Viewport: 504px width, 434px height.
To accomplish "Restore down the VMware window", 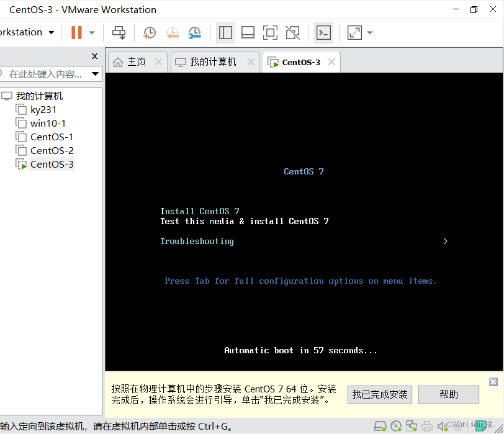I will 474,9.
